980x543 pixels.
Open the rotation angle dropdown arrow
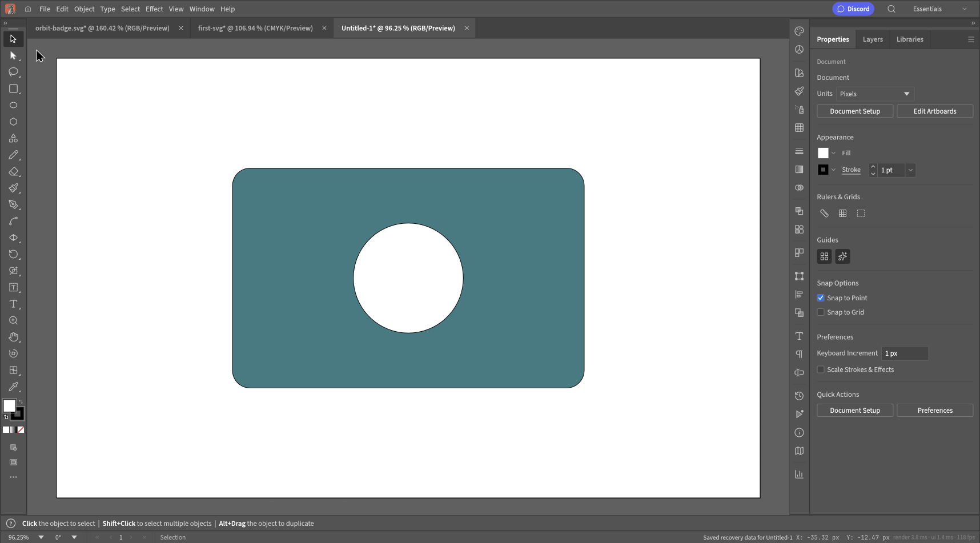click(74, 537)
